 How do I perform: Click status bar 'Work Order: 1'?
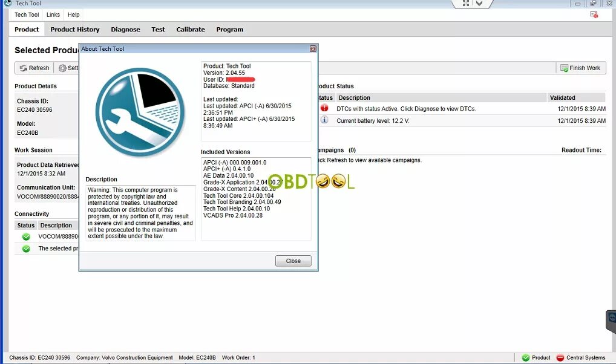coord(238,358)
